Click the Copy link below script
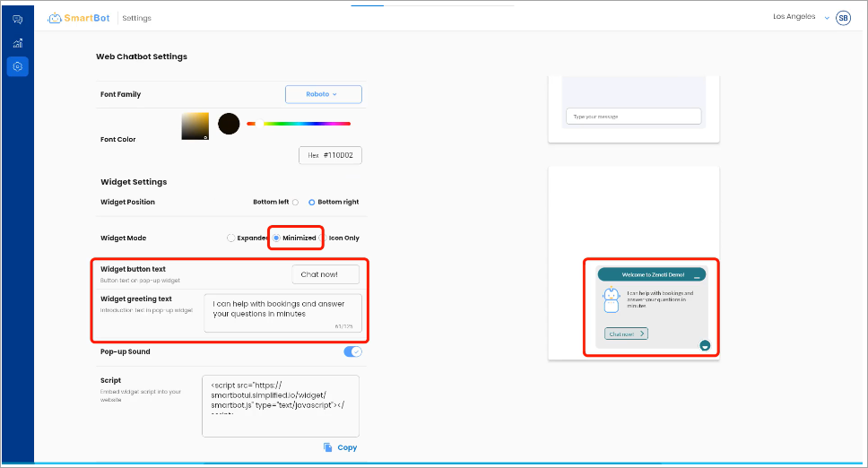 (x=347, y=447)
